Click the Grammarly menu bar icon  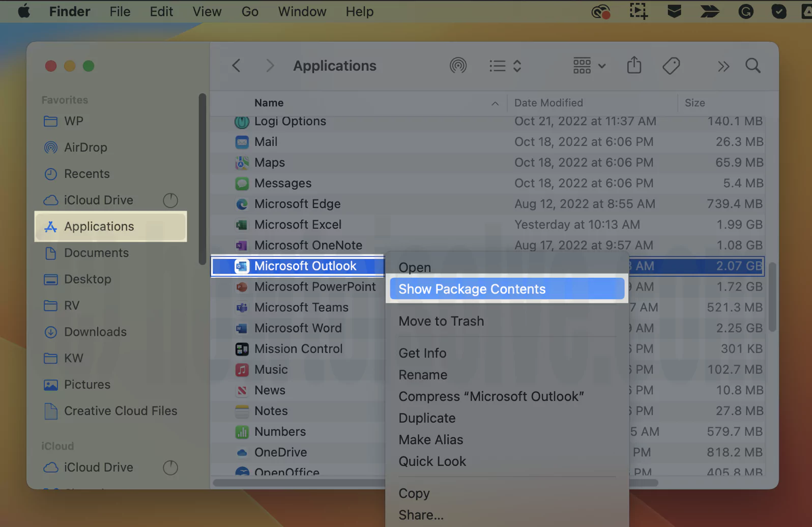click(x=746, y=11)
